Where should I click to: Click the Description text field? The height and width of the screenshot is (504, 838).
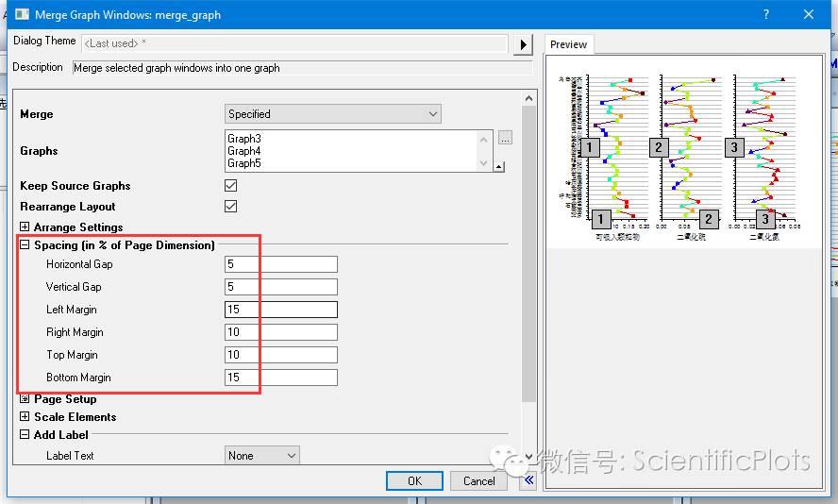click(x=303, y=68)
